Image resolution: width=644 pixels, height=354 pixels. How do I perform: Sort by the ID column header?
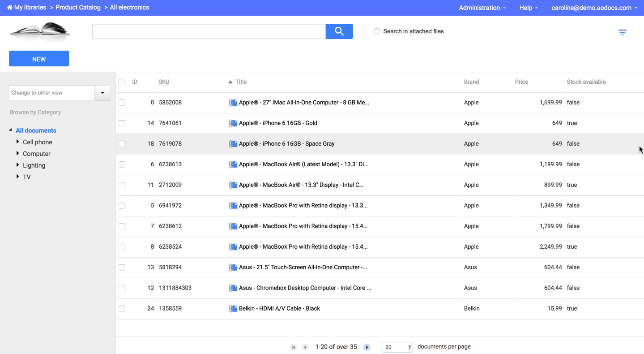(135, 82)
